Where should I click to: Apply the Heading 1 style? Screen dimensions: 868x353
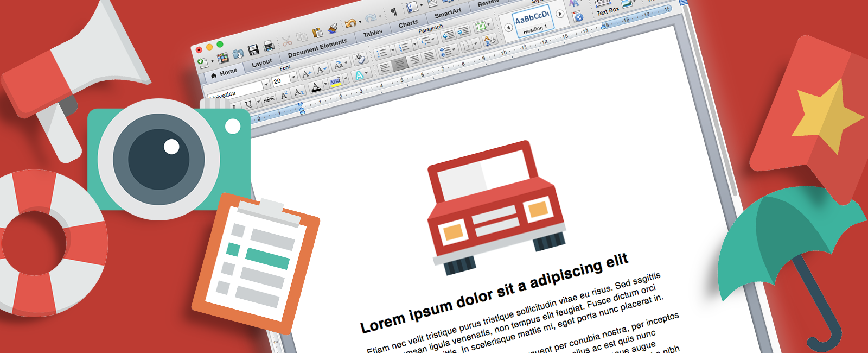coord(534,20)
